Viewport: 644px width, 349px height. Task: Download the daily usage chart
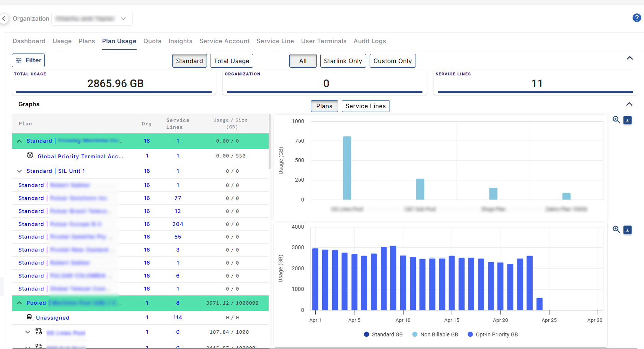[x=628, y=230]
